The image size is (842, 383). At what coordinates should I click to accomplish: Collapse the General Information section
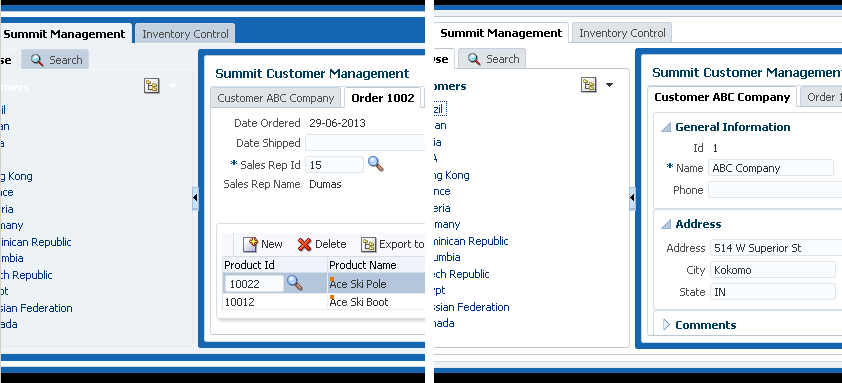click(666, 127)
